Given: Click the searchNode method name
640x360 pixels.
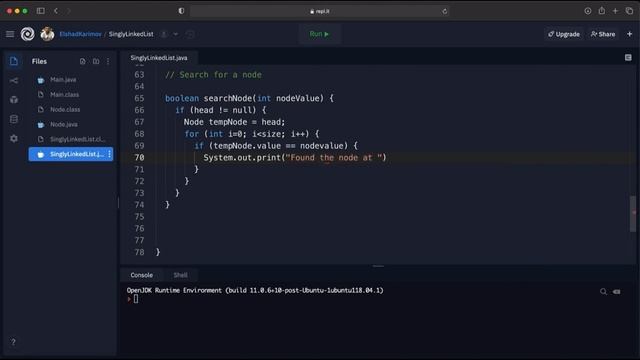Looking at the screenshot, I should point(228,98).
